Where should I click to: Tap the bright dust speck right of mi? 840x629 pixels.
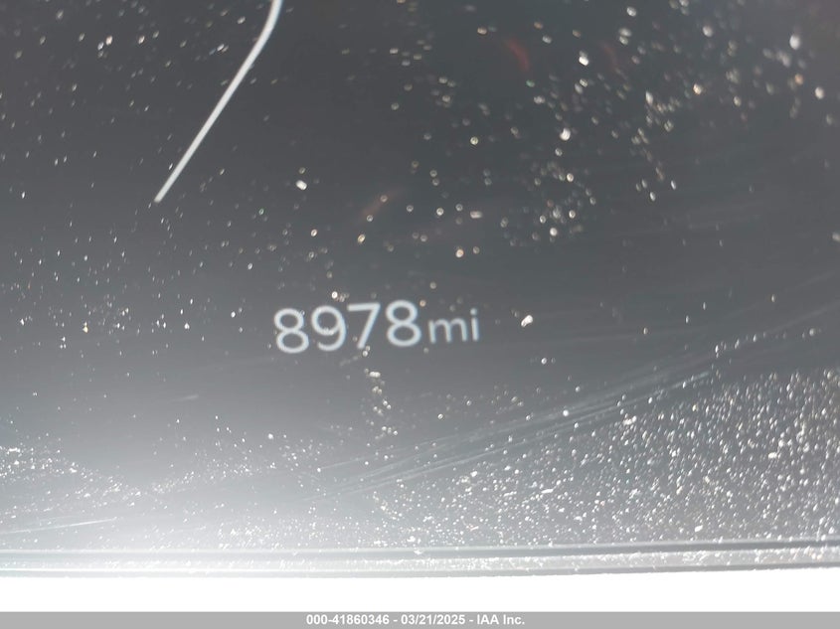click(x=526, y=320)
